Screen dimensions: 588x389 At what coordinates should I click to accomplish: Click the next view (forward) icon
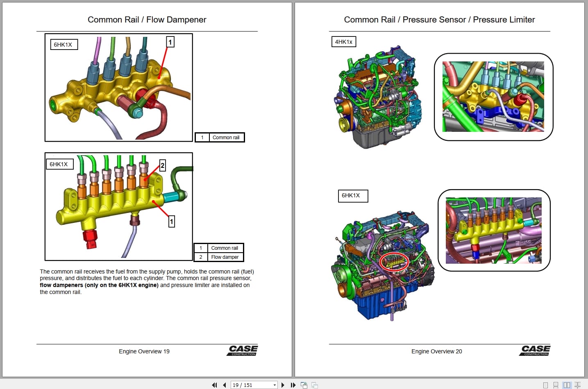click(314, 384)
